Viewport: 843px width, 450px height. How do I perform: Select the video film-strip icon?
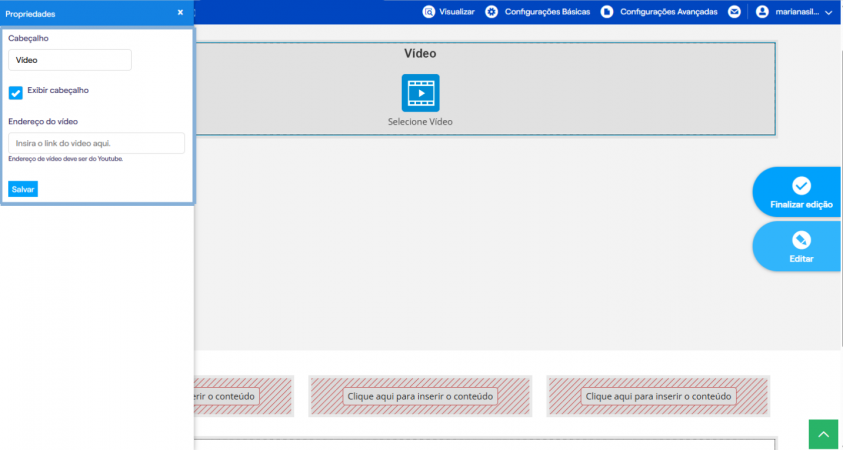[420, 93]
